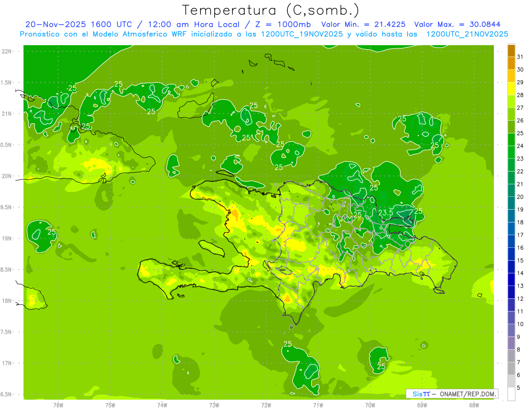Click the "1200UTC_21NOV2025" valid-until time
The image size is (532, 411).
pos(467,34)
